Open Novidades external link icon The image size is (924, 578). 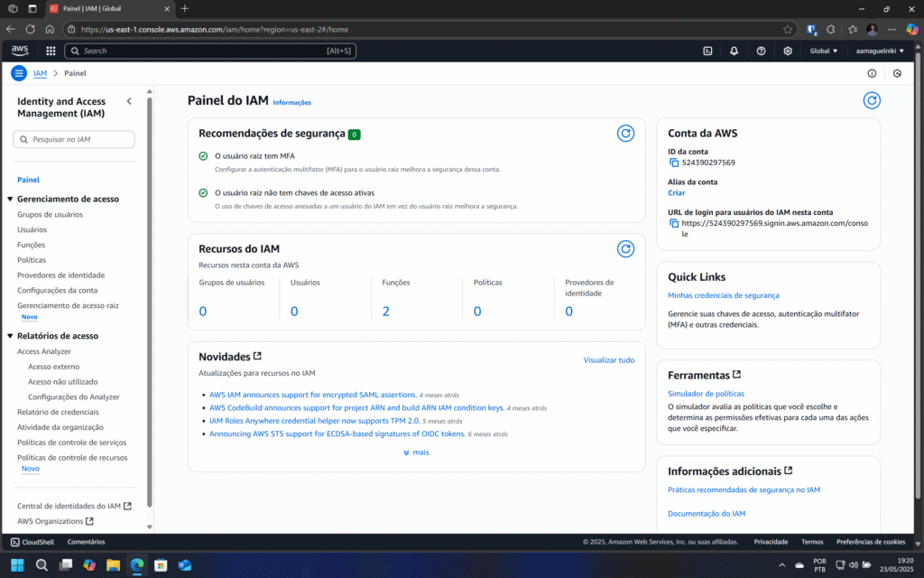click(x=257, y=356)
